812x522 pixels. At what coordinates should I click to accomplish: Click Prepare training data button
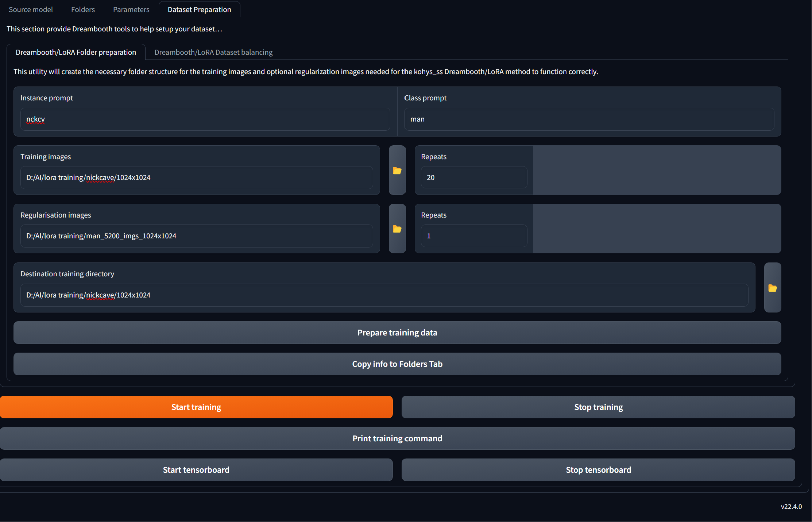click(397, 333)
